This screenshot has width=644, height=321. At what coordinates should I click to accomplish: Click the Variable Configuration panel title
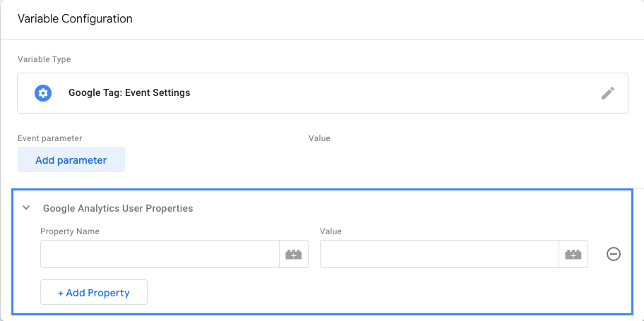[75, 19]
